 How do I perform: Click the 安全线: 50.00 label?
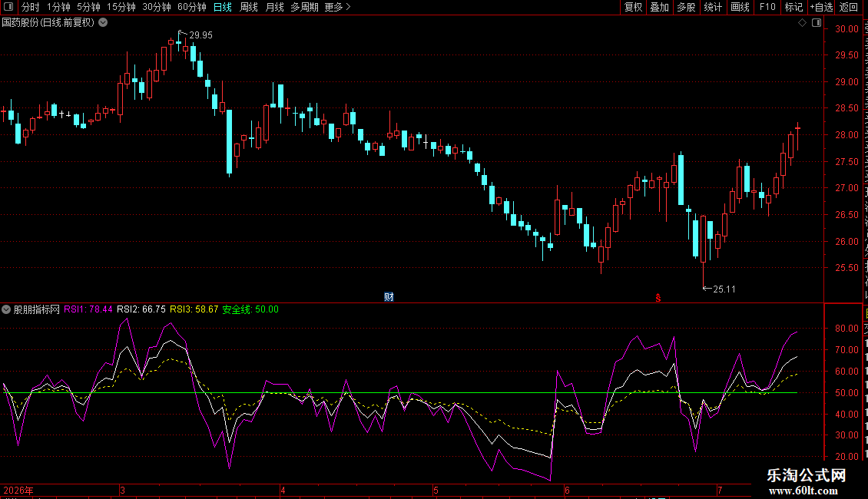250,309
